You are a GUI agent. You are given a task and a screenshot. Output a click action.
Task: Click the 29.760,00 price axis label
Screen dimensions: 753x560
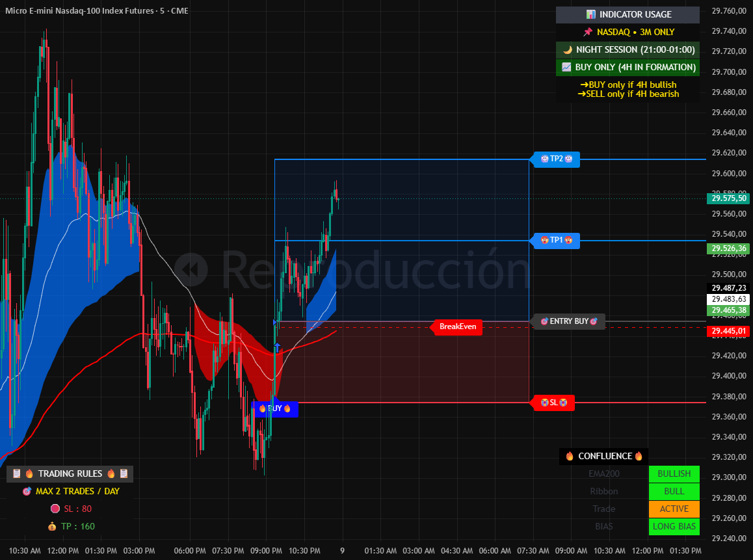coord(729,10)
